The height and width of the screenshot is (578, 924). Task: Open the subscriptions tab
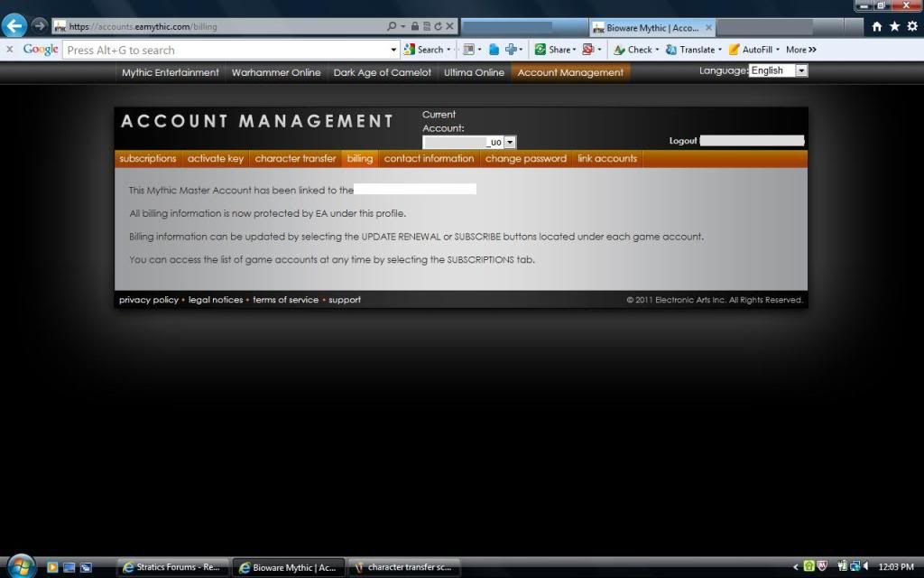point(148,159)
